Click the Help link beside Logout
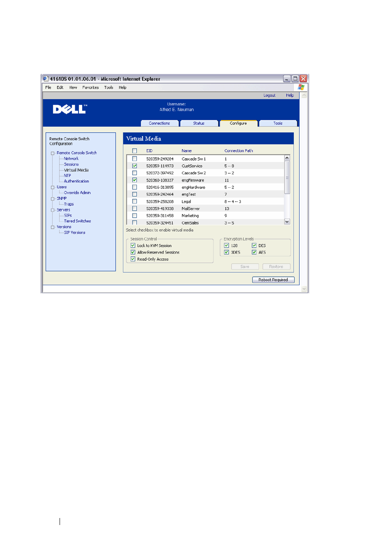Image resolution: width=392 pixels, height=555 pixels. click(x=290, y=95)
